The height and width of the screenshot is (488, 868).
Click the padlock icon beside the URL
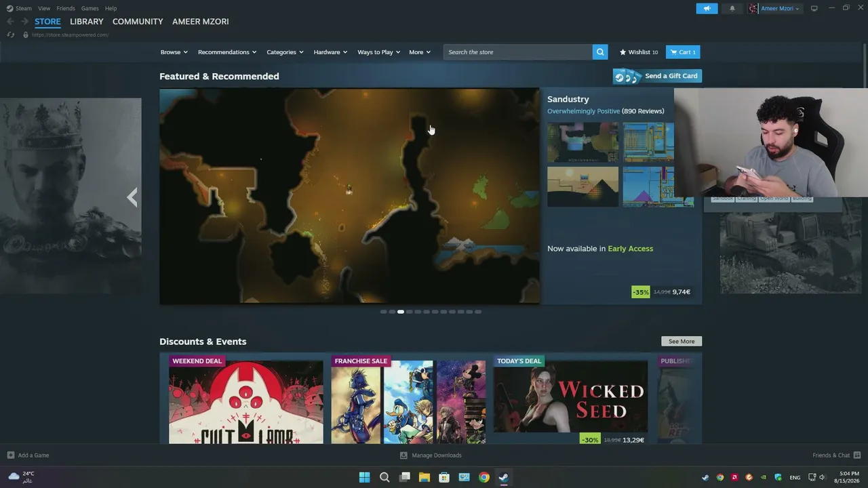26,35
